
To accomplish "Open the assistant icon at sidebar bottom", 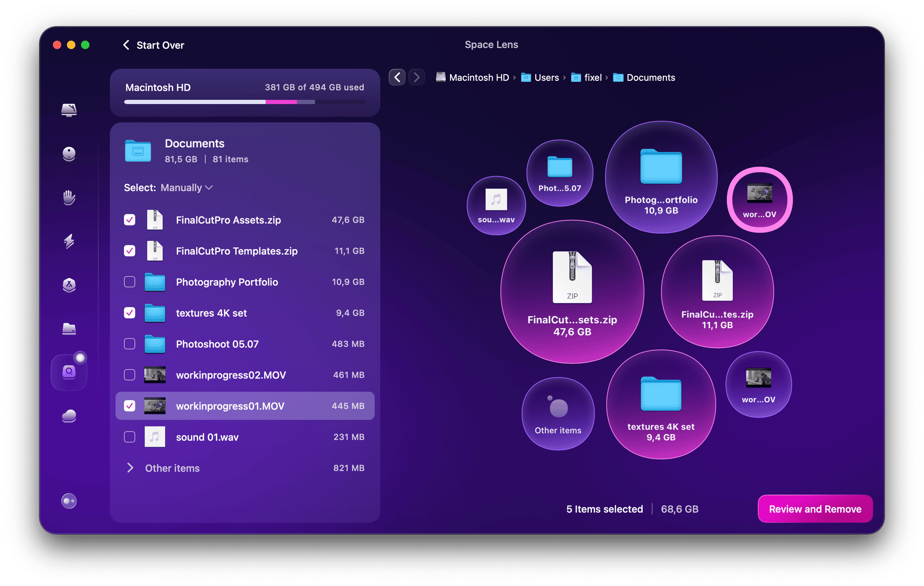I will (69, 501).
